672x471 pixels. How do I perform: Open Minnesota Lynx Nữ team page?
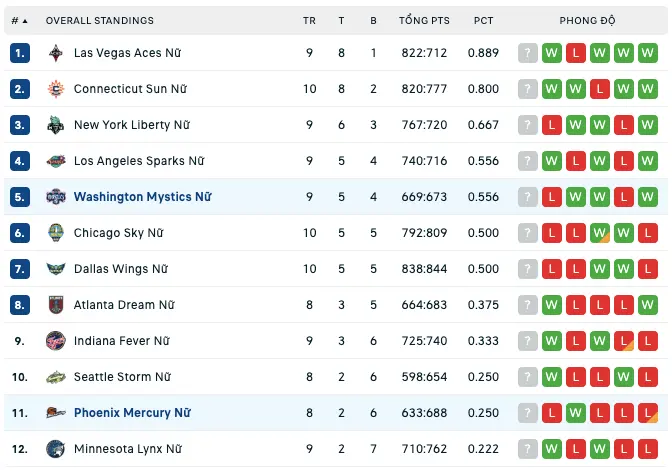(128, 449)
